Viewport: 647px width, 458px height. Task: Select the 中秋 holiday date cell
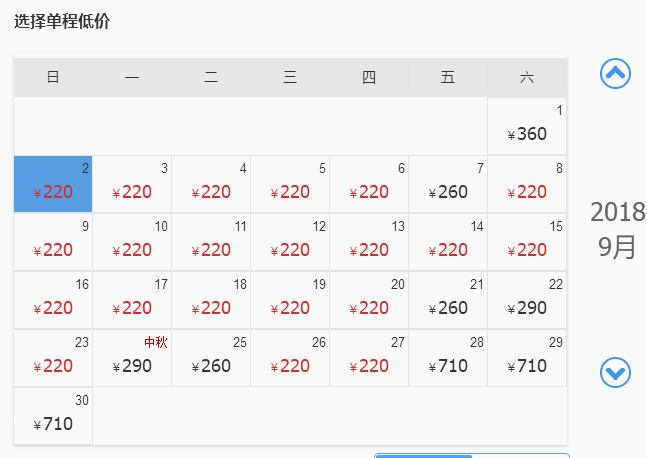click(132, 358)
